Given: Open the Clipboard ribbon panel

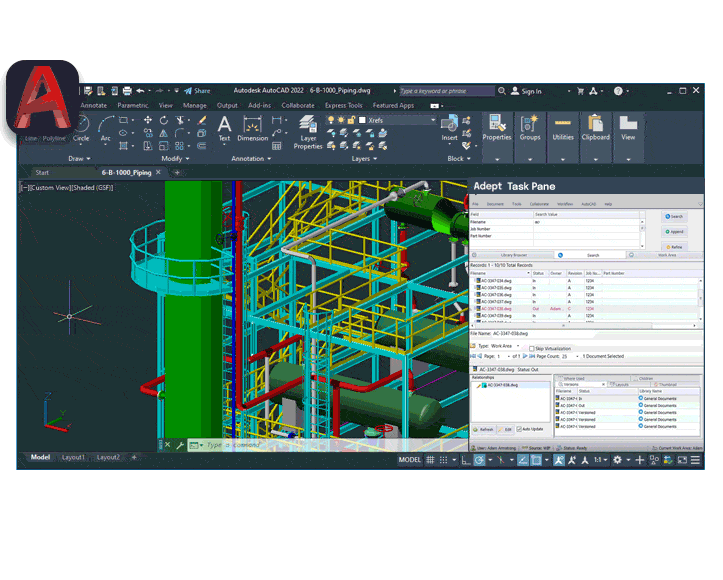Looking at the screenshot, I should click(595, 137).
